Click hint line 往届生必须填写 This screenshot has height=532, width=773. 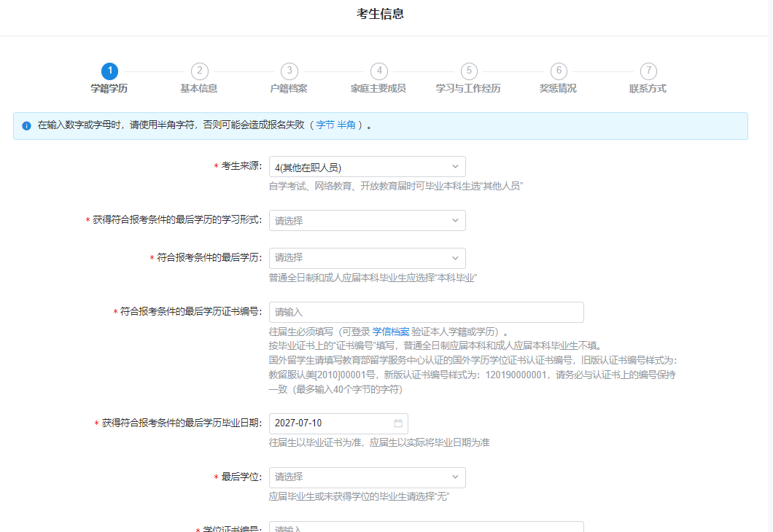point(388,332)
